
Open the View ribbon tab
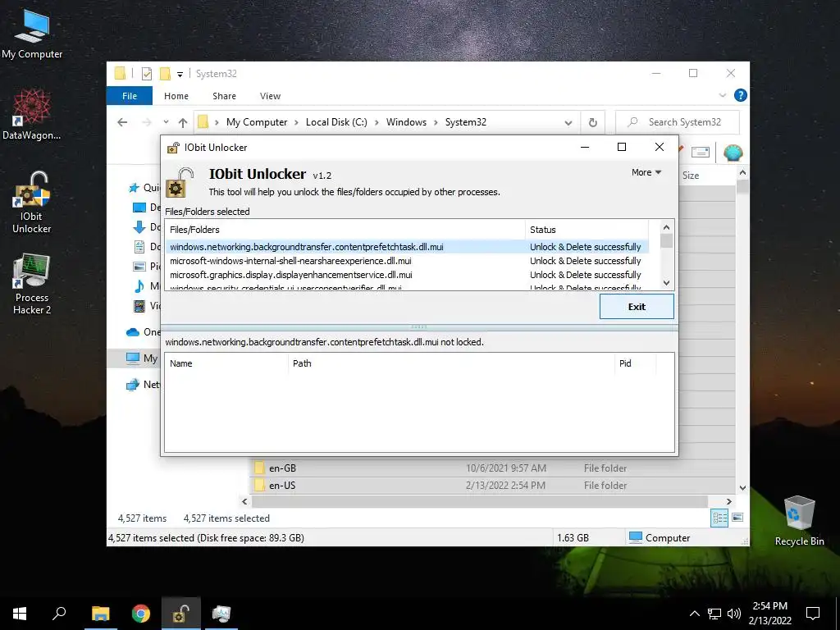tap(270, 96)
